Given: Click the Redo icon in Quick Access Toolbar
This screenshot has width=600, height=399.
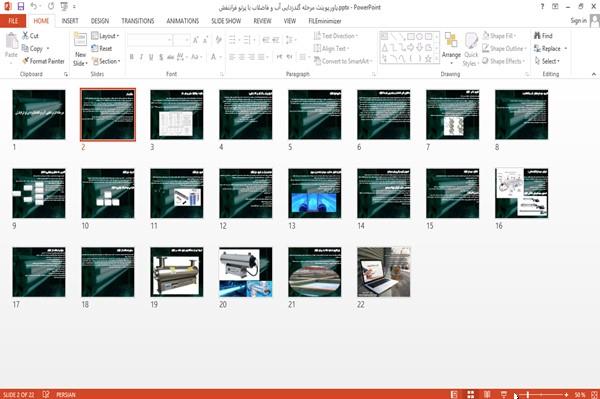Looking at the screenshot, I should (x=51, y=7).
